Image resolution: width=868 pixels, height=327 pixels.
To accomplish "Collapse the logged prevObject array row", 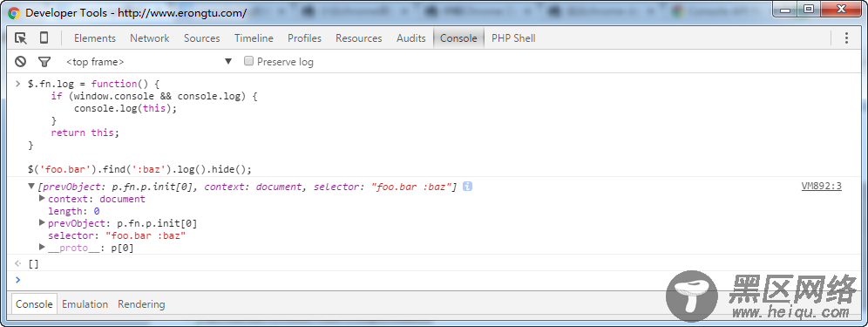I will (x=31, y=187).
